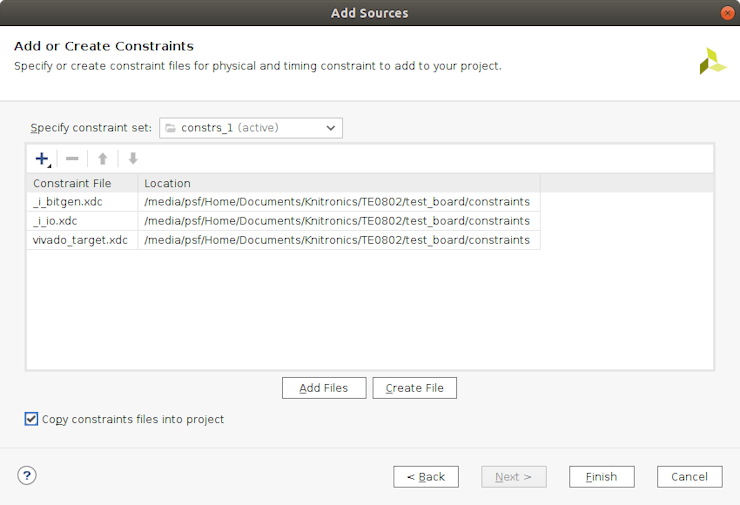Click the blue plus add-constraint icon

pos(42,159)
